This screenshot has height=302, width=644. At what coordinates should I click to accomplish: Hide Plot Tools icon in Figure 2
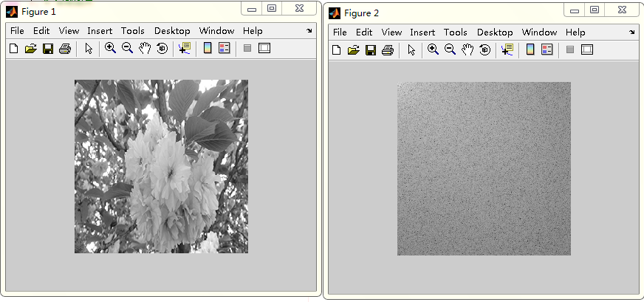coord(570,49)
